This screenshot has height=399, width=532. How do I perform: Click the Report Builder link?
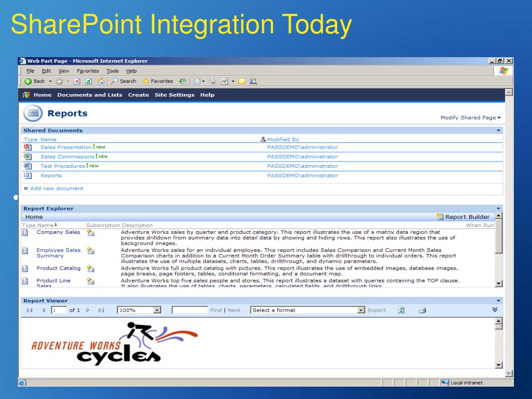pyautogui.click(x=467, y=217)
